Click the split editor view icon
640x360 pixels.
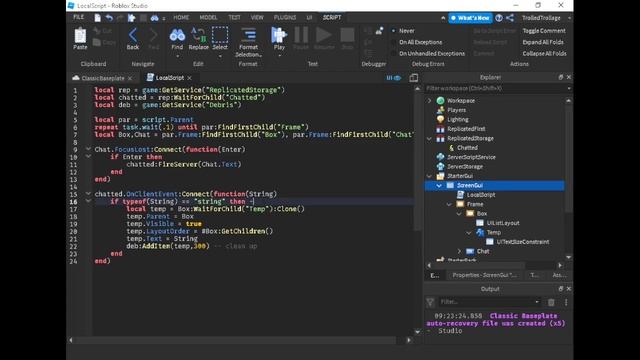pos(413,78)
